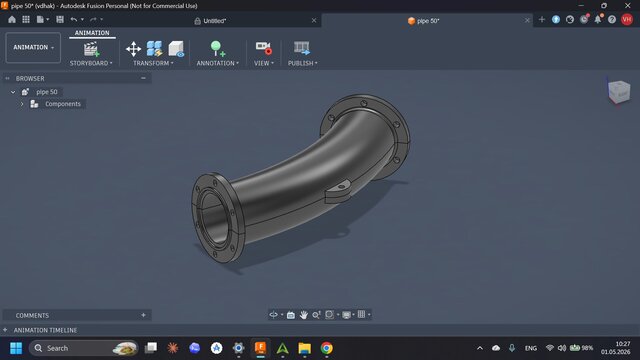Undo the last action

pos(74,19)
